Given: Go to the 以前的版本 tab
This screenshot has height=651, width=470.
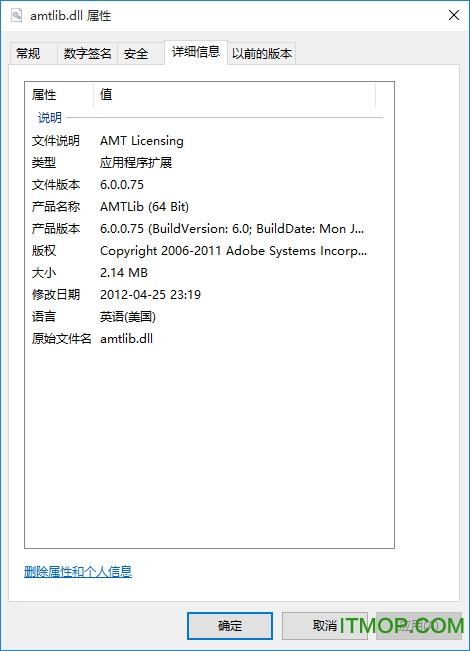Looking at the screenshot, I should click(x=262, y=54).
